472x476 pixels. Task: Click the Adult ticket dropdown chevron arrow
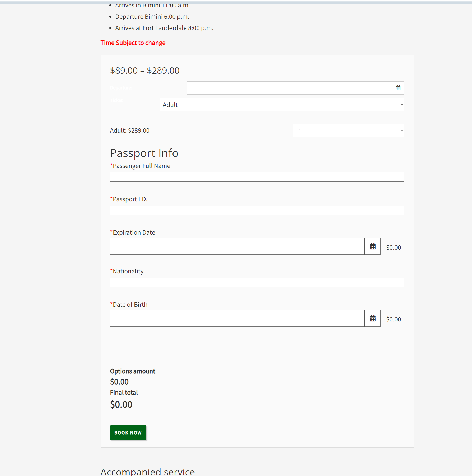[x=402, y=105]
